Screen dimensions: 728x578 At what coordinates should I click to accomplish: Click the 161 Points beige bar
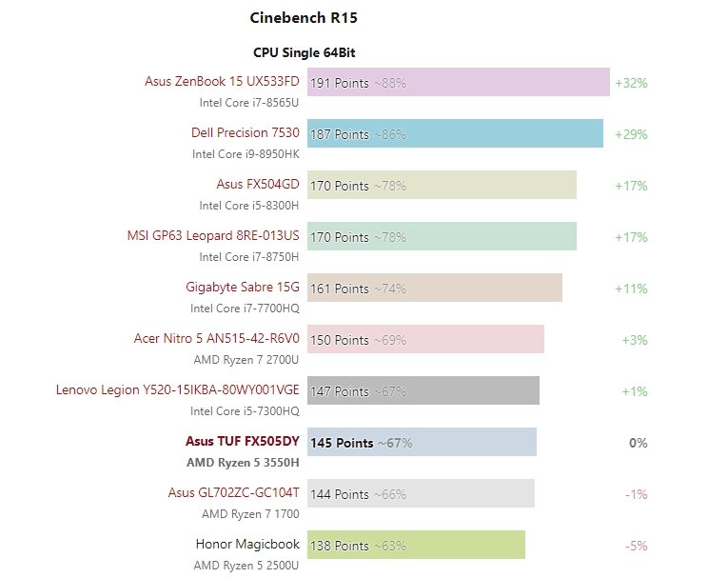tap(434, 288)
